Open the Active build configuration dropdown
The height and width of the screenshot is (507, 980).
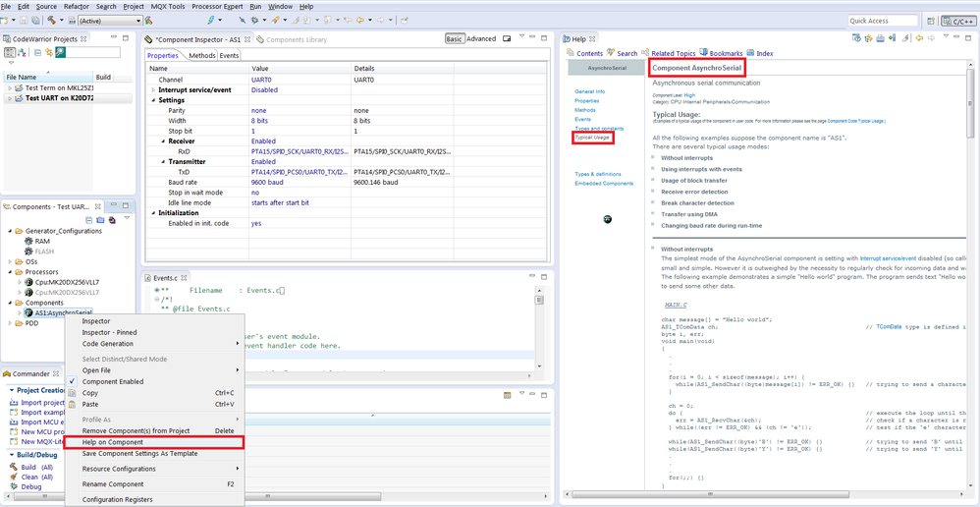click(x=110, y=21)
